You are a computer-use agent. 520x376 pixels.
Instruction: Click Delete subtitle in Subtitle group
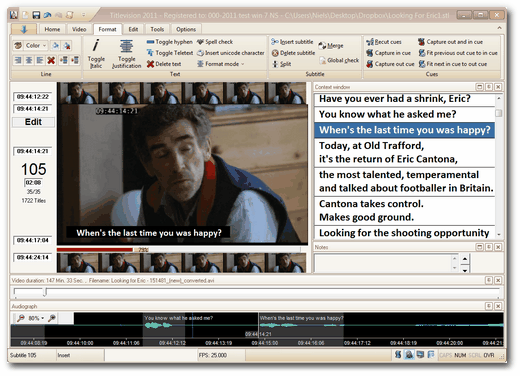pyautogui.click(x=293, y=53)
